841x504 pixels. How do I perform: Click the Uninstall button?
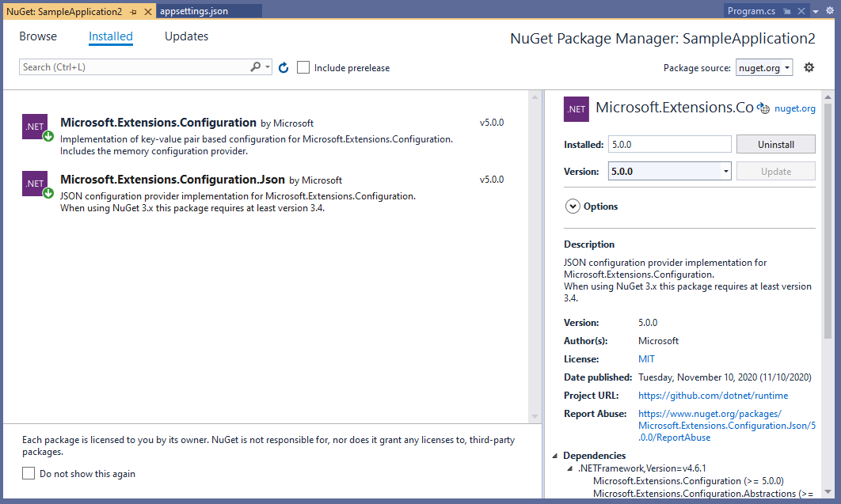(x=775, y=145)
